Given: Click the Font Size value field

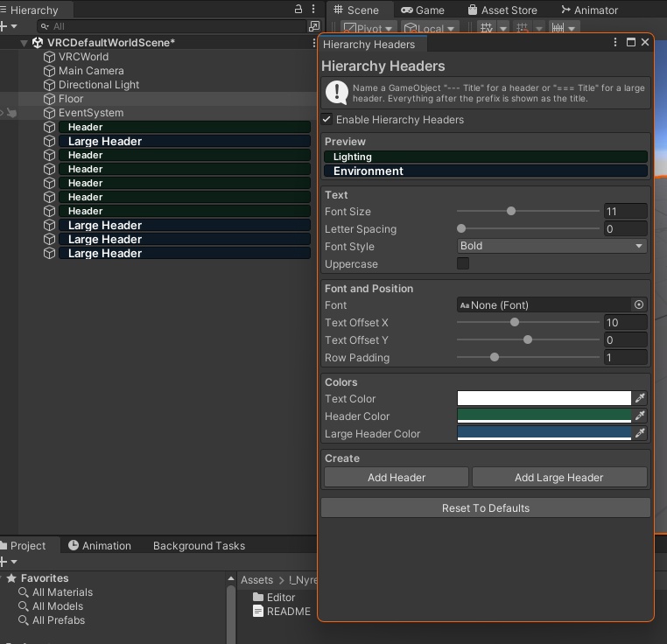Looking at the screenshot, I should [626, 211].
